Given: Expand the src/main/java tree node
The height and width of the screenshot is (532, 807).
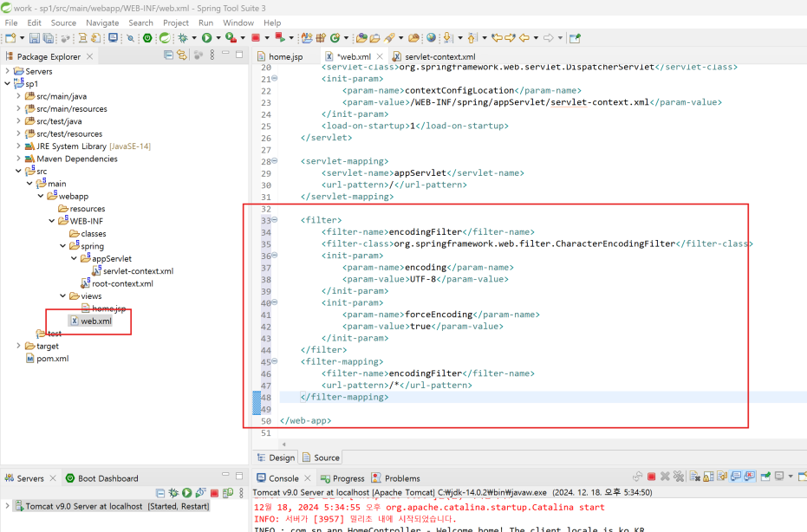Looking at the screenshot, I should (18, 95).
